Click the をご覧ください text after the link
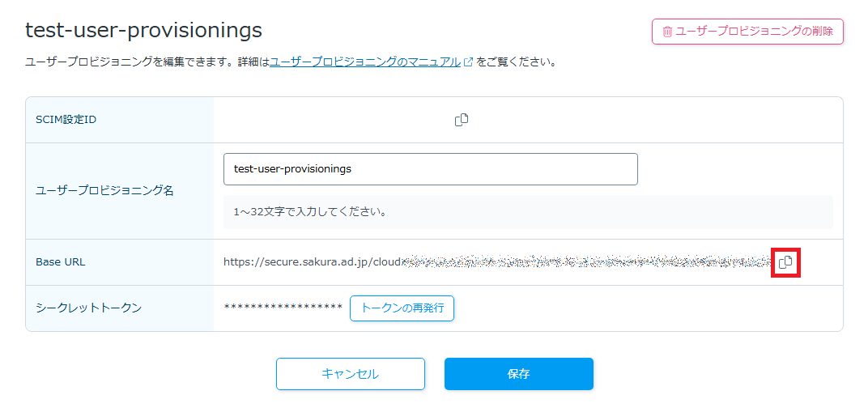 point(517,62)
